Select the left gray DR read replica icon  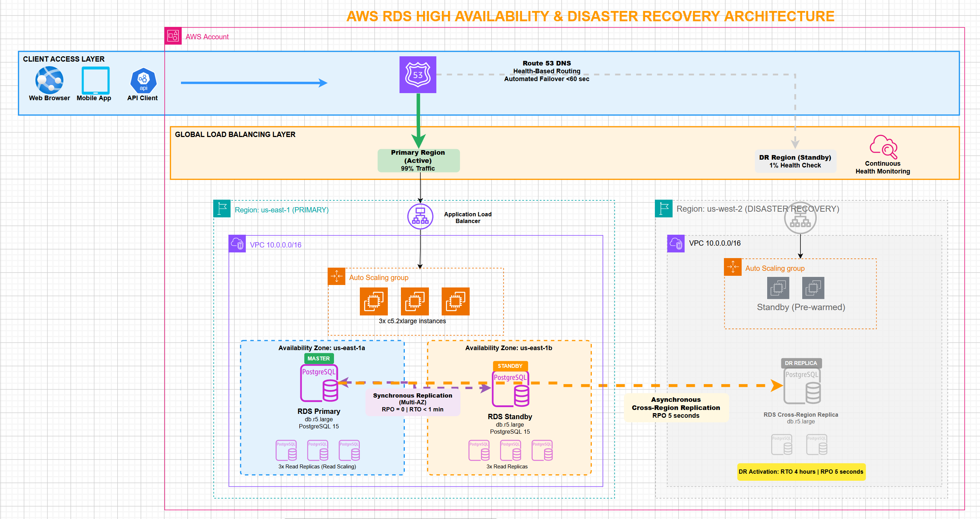782,444
